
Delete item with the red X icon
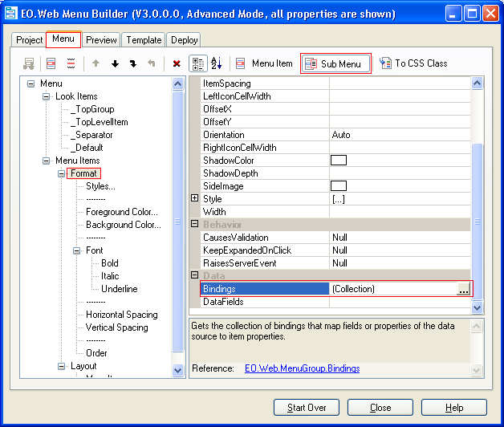coord(177,63)
